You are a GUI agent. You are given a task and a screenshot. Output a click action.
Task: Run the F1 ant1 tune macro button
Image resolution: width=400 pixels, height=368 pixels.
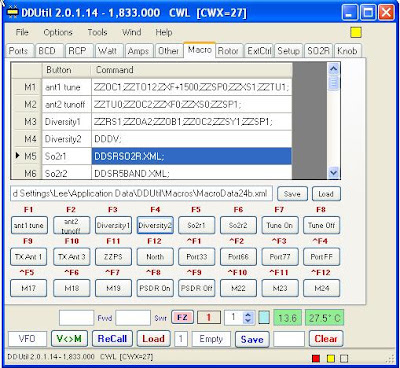[29, 225]
